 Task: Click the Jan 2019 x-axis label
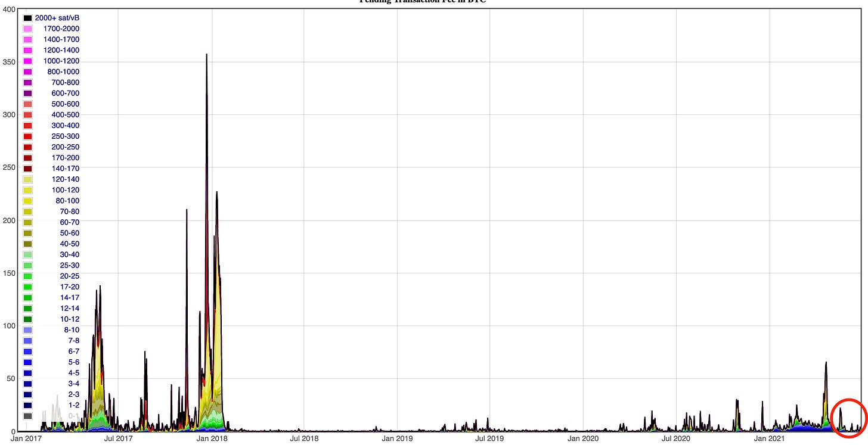point(396,439)
